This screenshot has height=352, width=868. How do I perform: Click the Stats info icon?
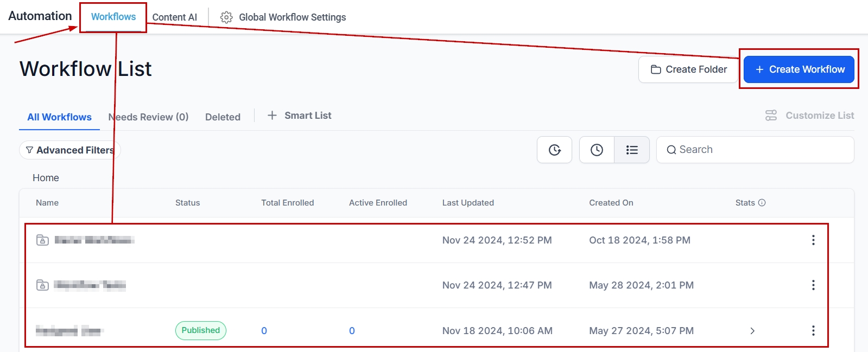pyautogui.click(x=762, y=203)
